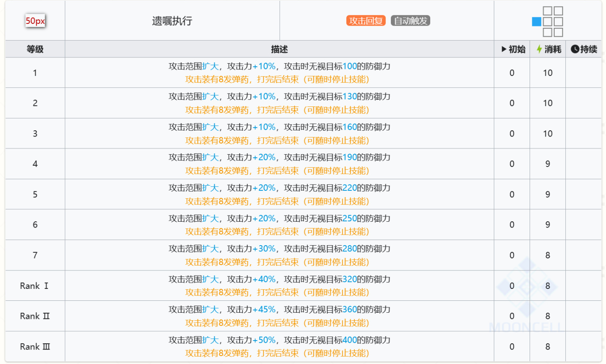Click initial SP 0 in Rank Ⅲ row
Screen dimensions: 606x364
pos(512,347)
